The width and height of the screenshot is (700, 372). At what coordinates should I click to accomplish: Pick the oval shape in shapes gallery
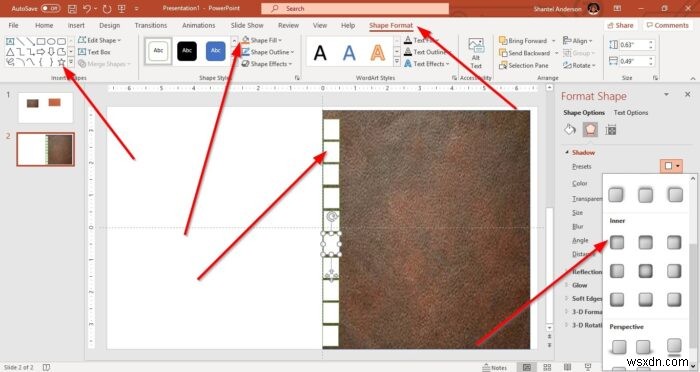tap(51, 42)
